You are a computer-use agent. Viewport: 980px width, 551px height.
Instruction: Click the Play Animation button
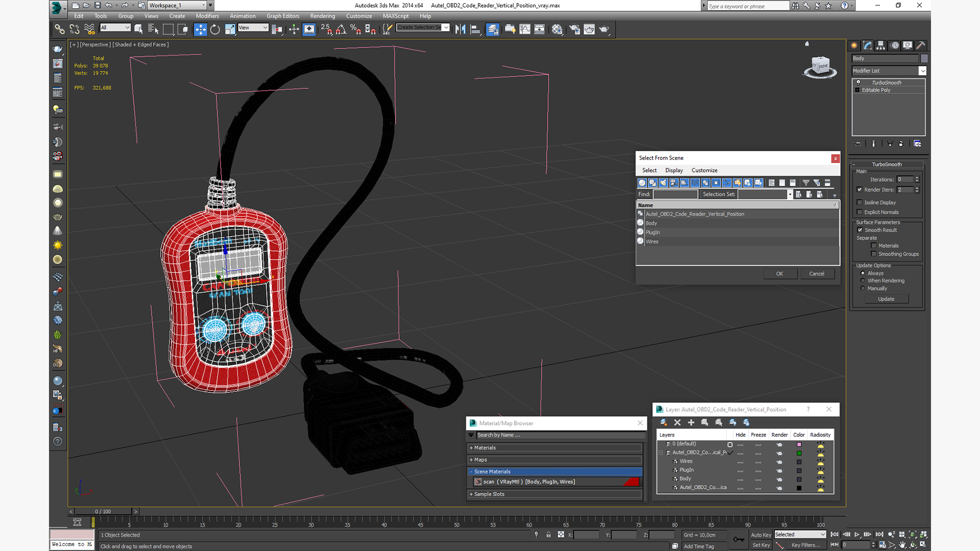click(x=857, y=535)
